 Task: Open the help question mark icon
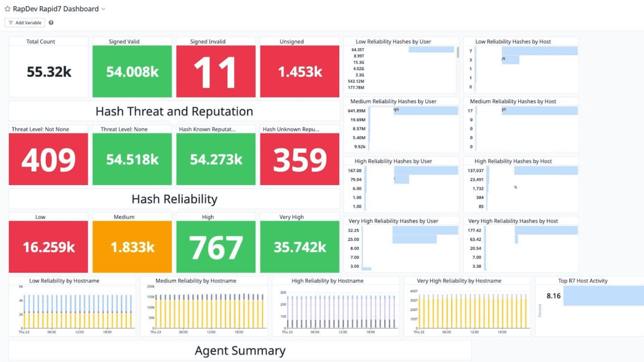point(51,23)
